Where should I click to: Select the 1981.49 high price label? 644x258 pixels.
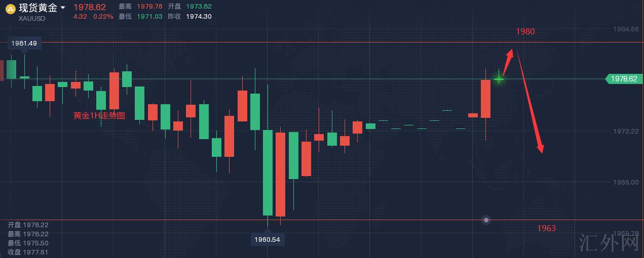coord(24,44)
